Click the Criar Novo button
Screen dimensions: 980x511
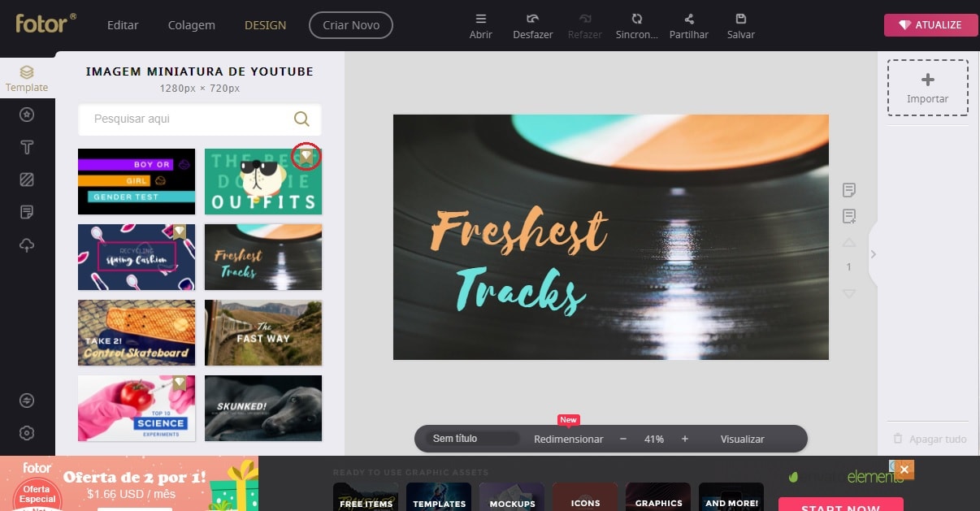(x=351, y=25)
